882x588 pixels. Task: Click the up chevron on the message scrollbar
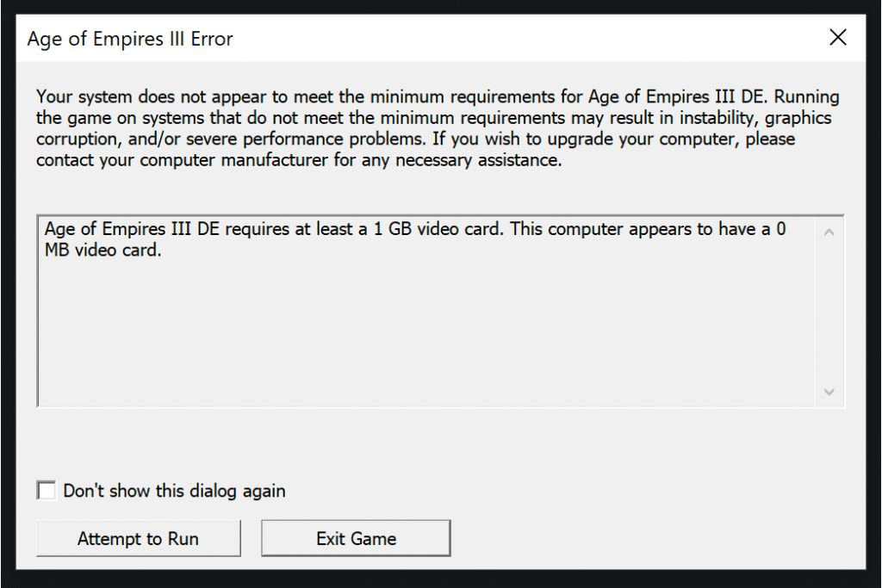click(829, 231)
